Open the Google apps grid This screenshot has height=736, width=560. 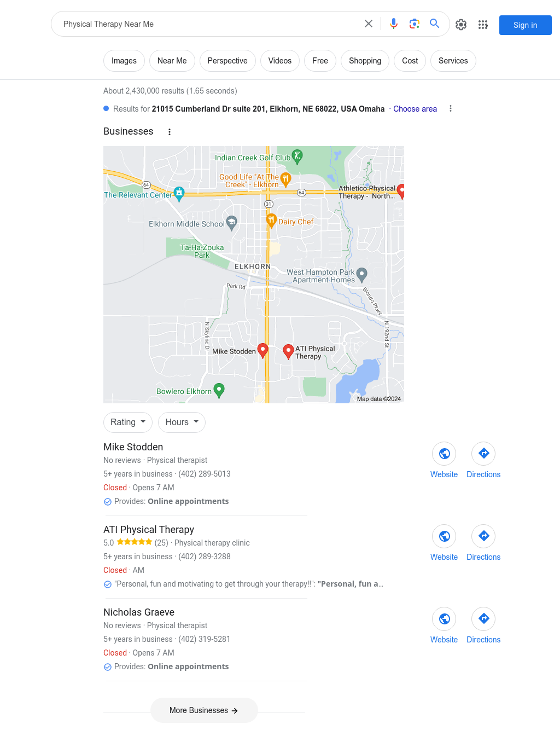point(483,25)
